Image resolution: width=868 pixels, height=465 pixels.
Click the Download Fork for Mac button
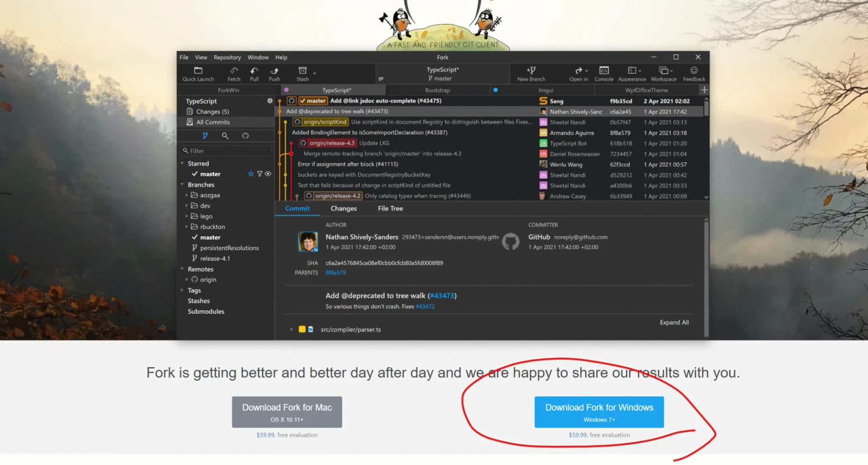[x=287, y=412]
